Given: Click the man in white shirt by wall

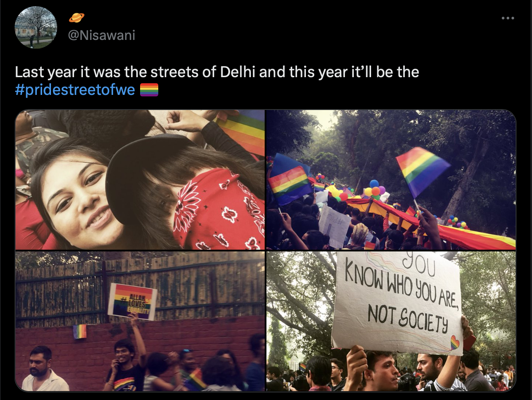Looking at the screenshot, I should (44, 369).
